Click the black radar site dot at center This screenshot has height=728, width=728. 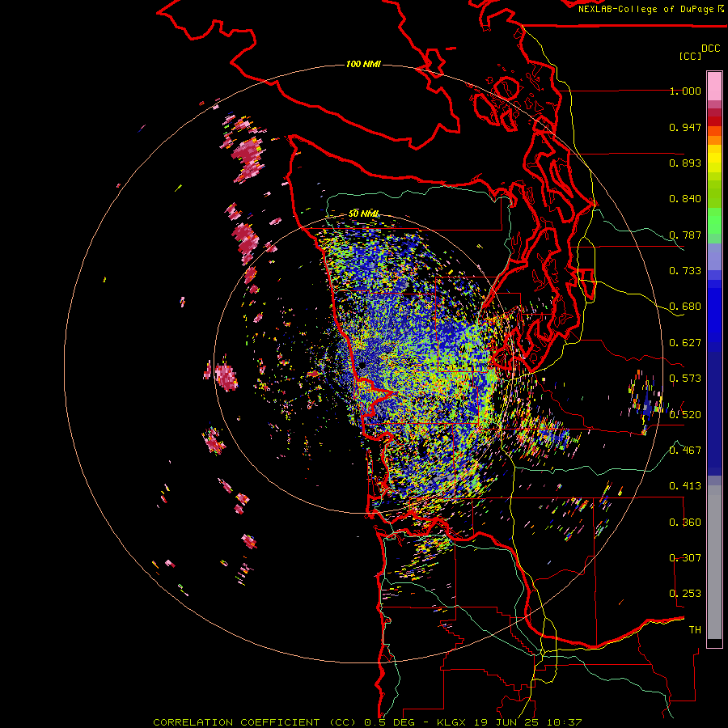click(362, 366)
